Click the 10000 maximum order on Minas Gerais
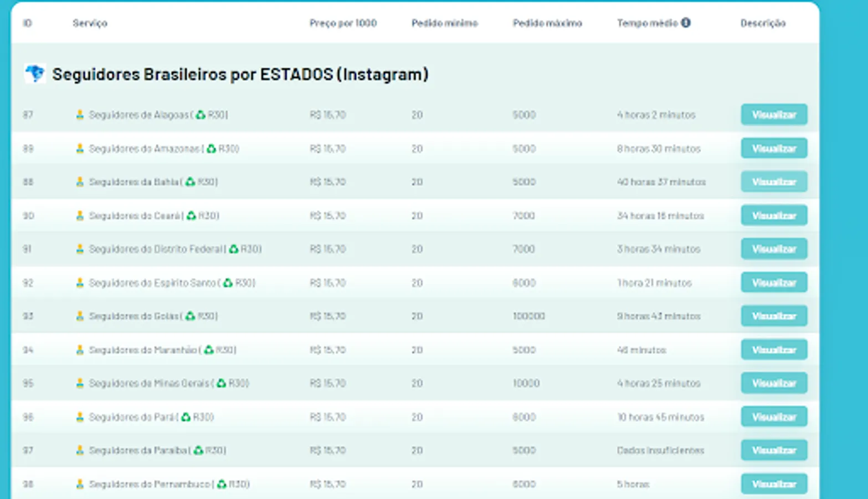 [526, 383]
